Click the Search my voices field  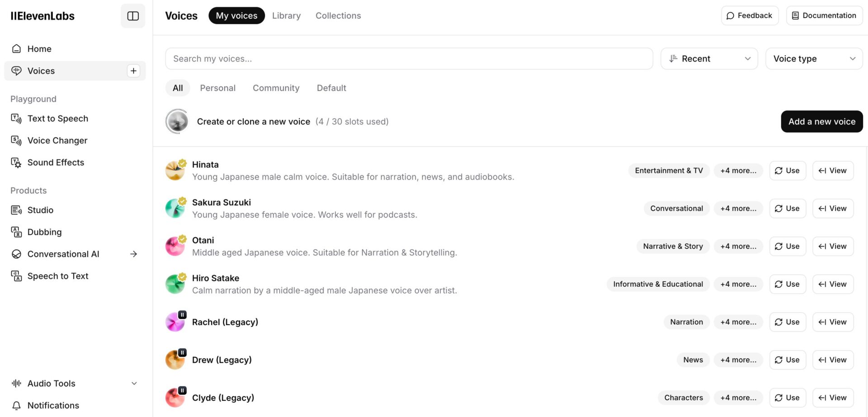(409, 59)
